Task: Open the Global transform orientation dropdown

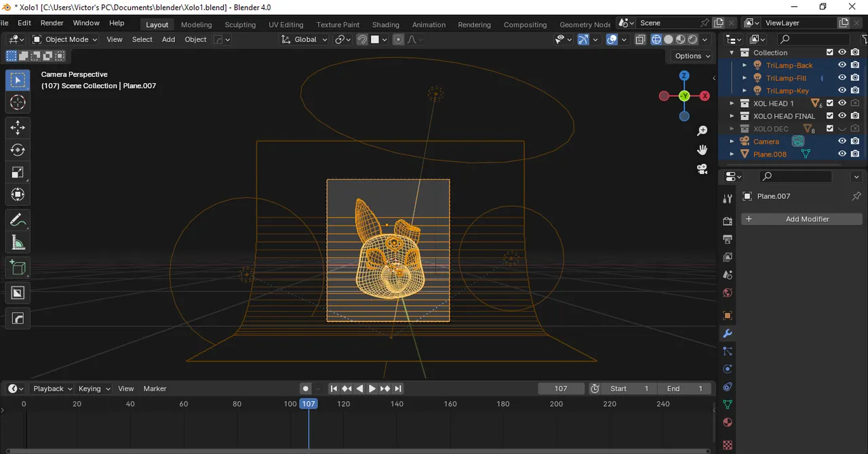Action: (x=305, y=39)
